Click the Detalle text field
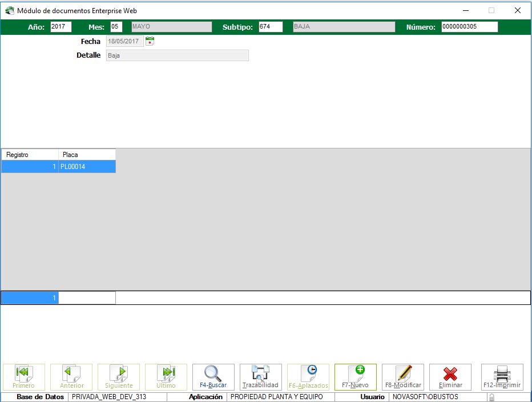Viewport: 532px width, 402px height. tap(178, 55)
